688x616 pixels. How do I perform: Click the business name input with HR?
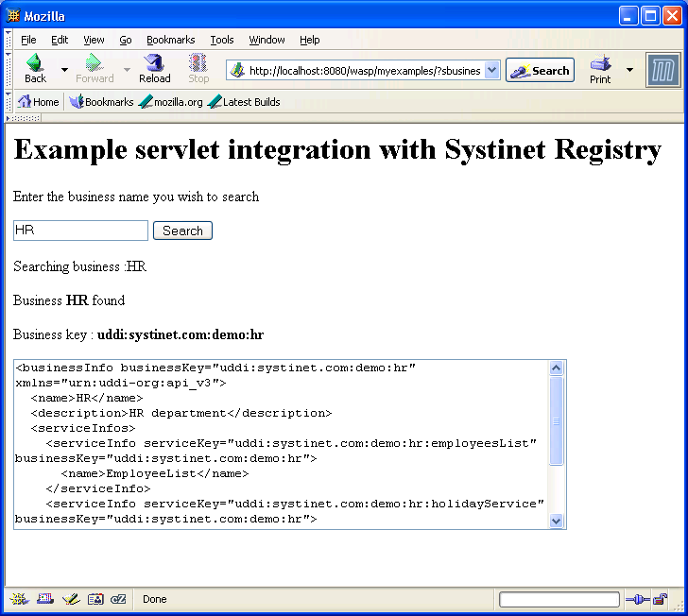coord(80,231)
